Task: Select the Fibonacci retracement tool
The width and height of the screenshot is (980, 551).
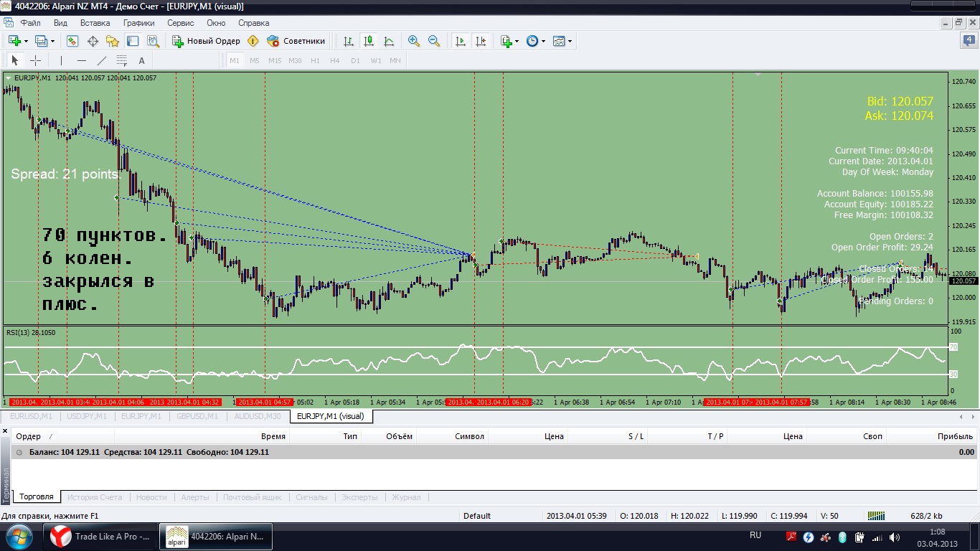Action: click(x=121, y=60)
